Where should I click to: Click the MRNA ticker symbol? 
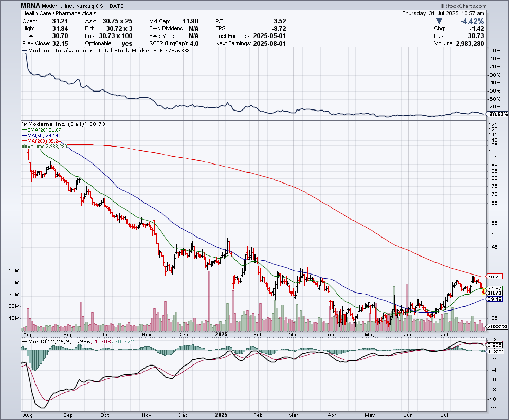pos(30,6)
